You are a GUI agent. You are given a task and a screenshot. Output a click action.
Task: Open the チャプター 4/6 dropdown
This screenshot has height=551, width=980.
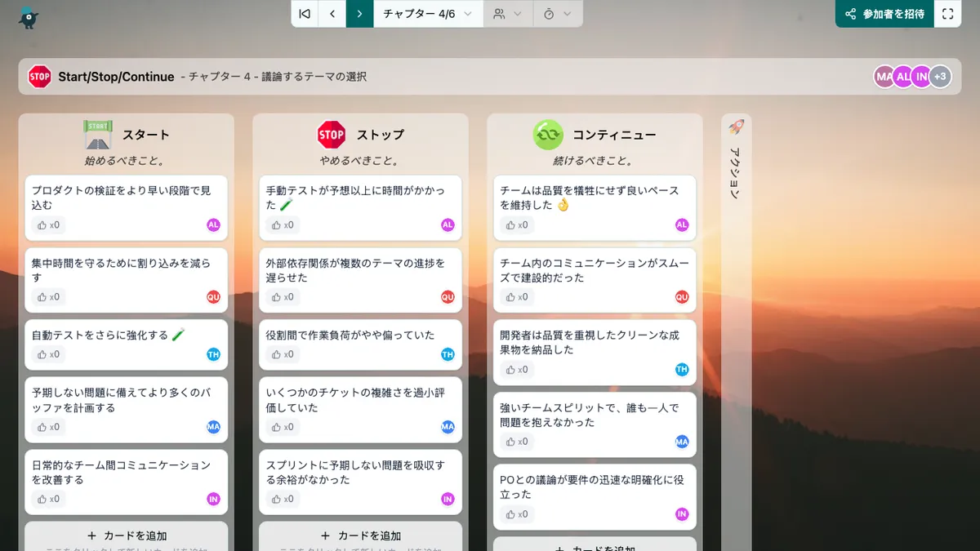428,14
